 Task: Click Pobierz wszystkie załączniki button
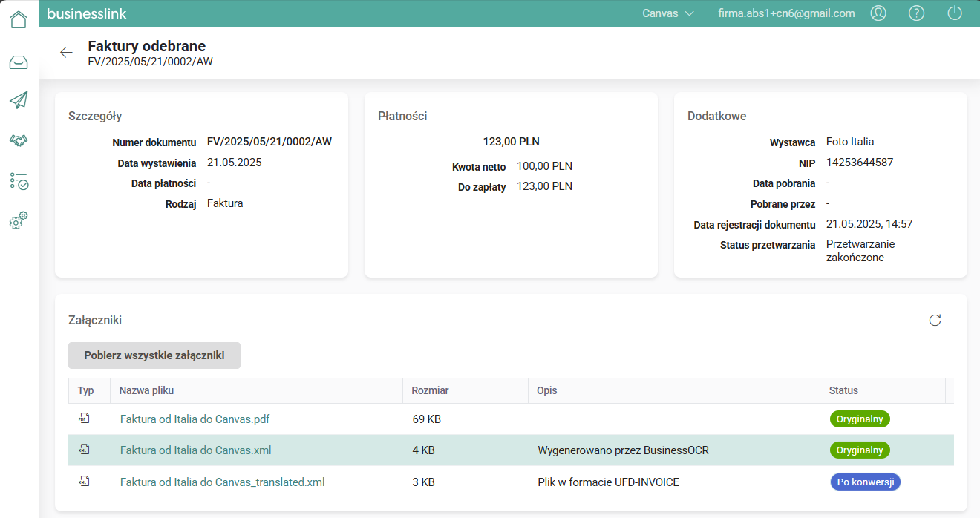[154, 355]
